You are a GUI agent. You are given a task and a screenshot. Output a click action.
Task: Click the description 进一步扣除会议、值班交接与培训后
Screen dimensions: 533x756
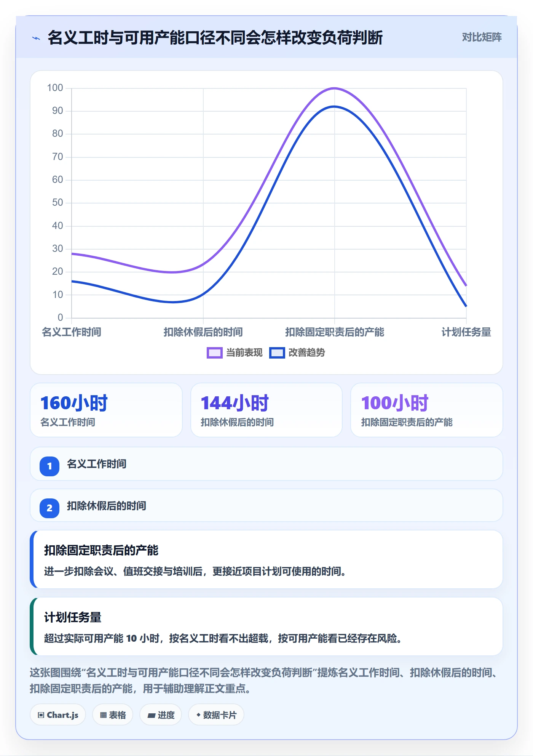point(195,571)
